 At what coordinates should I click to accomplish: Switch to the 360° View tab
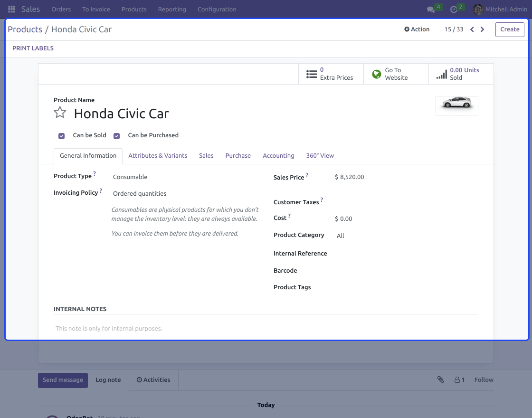pyautogui.click(x=320, y=156)
